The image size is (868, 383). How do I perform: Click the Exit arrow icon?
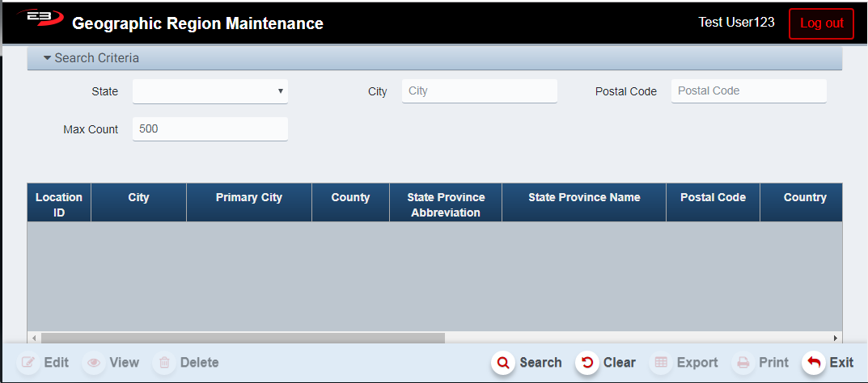coord(814,363)
